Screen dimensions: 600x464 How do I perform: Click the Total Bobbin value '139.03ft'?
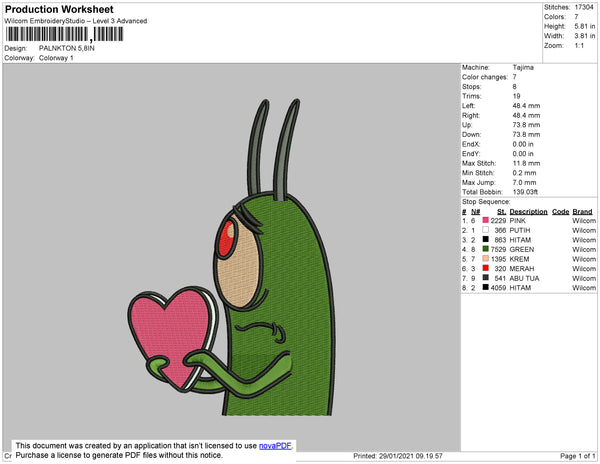[x=525, y=192]
